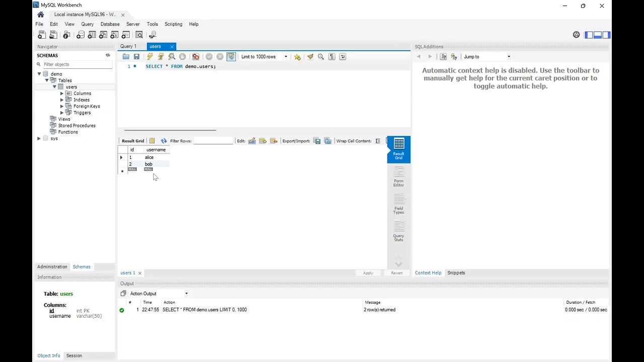Refresh the result grid data
Image resolution: width=644 pixels, height=362 pixels.
[164, 141]
